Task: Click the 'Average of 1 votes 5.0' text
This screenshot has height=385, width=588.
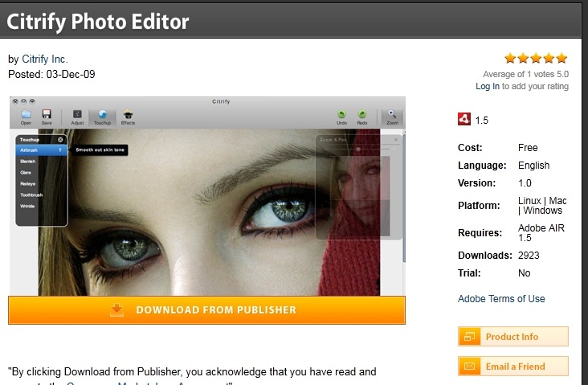Action: click(x=526, y=74)
